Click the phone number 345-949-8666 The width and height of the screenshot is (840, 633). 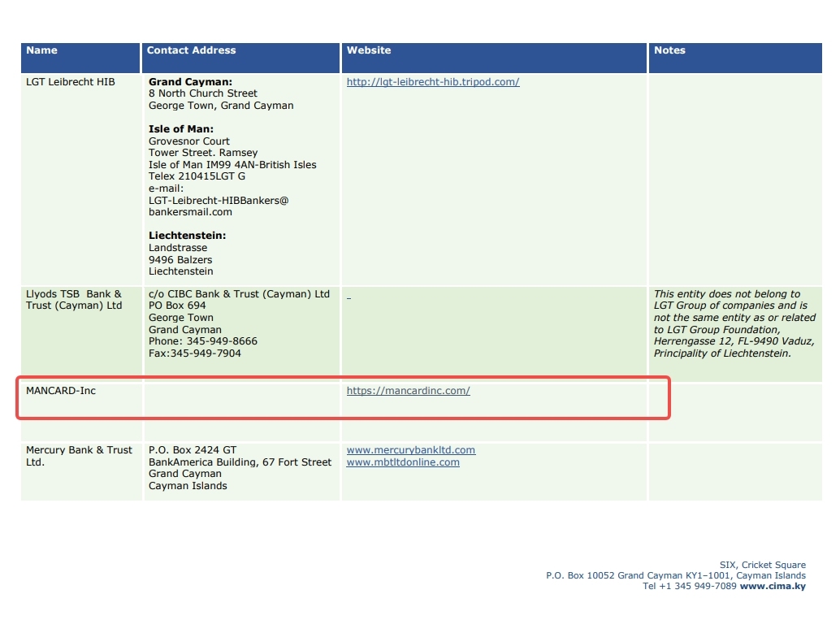[203, 341]
